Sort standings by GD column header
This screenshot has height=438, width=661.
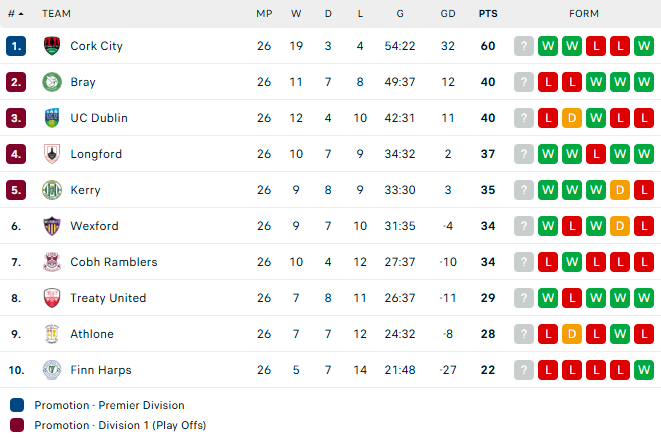coord(448,14)
